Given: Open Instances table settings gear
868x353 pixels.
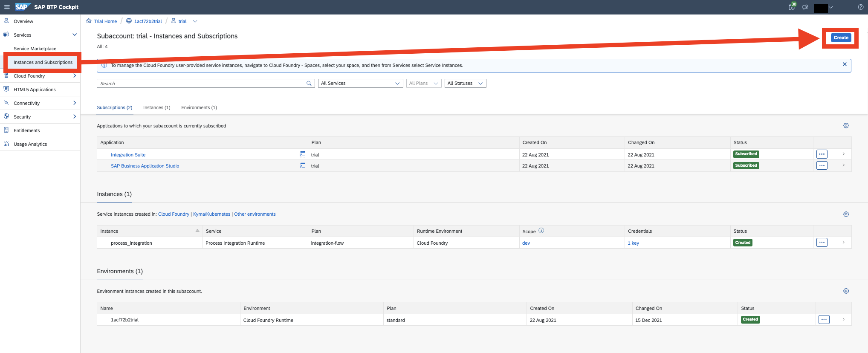Looking at the screenshot, I should (846, 214).
